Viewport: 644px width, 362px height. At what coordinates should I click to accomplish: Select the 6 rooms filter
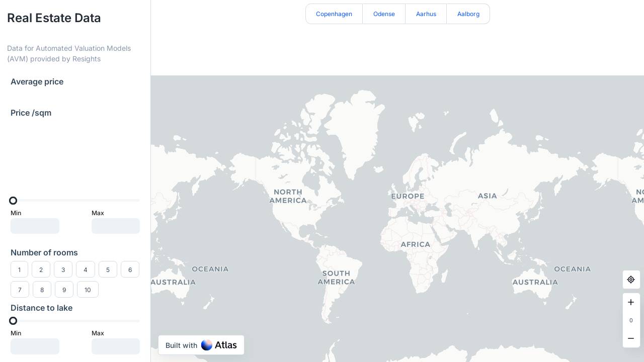(130, 269)
